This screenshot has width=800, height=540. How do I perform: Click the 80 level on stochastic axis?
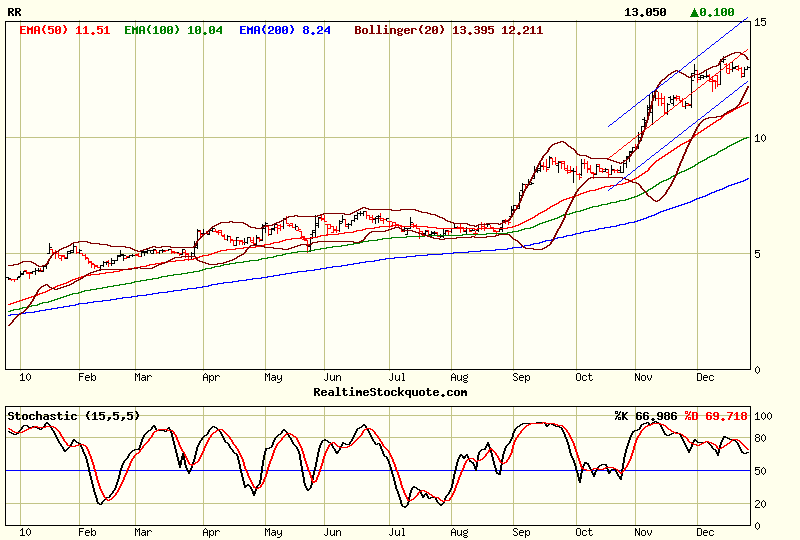[761, 437]
